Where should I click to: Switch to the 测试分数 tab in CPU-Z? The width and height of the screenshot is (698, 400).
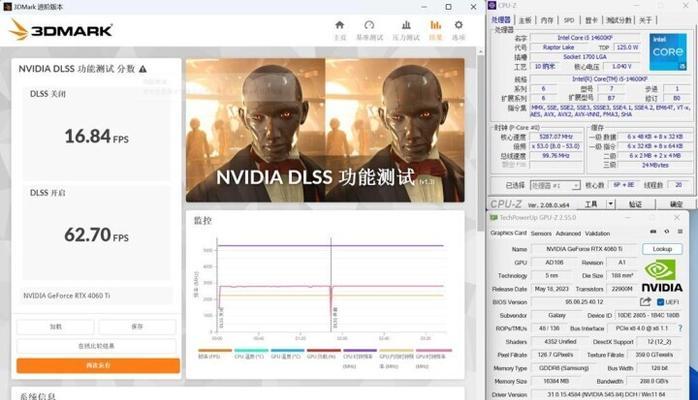tap(619, 20)
